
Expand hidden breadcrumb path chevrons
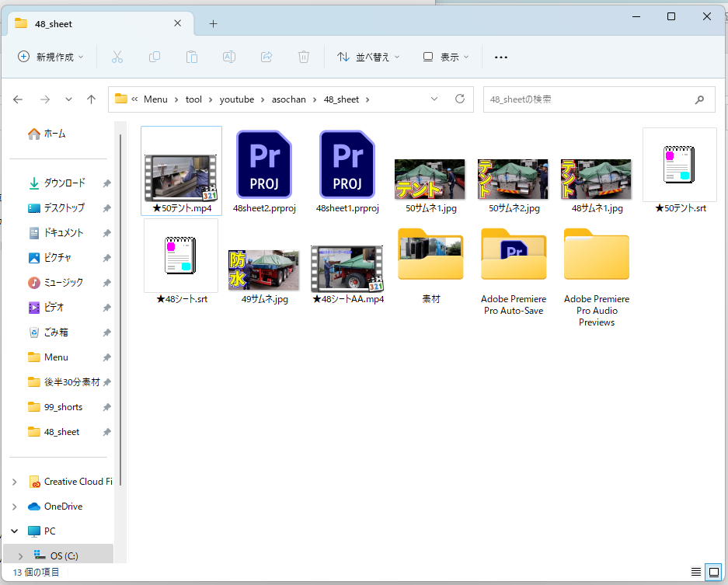click(134, 99)
